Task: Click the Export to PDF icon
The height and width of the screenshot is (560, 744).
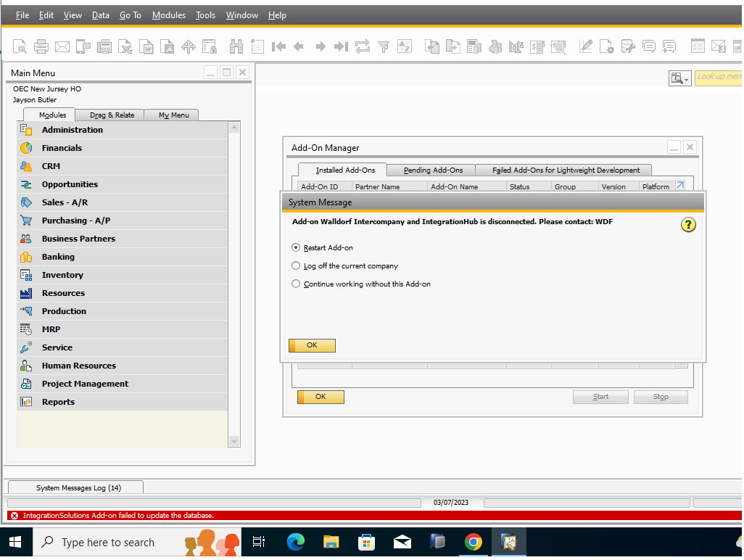Action: [168, 46]
